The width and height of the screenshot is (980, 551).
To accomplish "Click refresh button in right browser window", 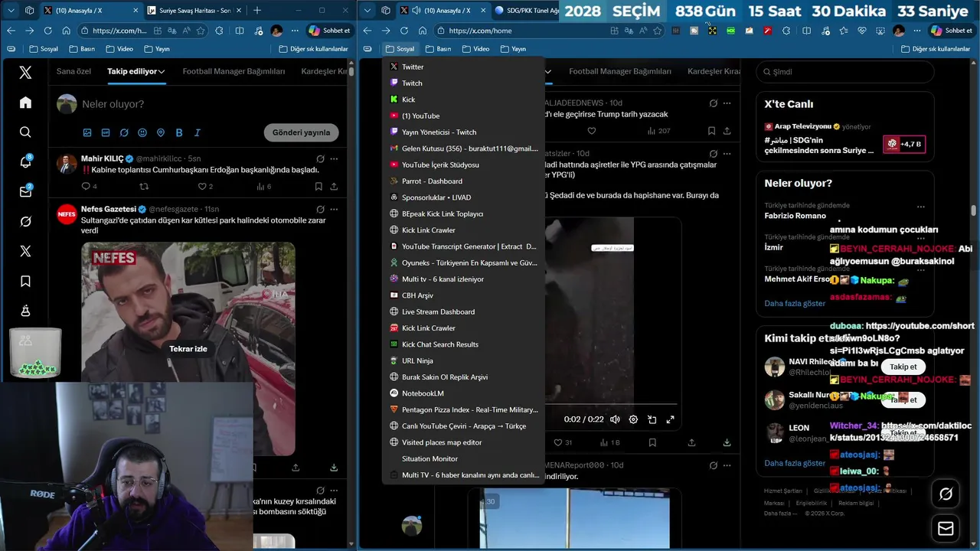I will point(404,31).
